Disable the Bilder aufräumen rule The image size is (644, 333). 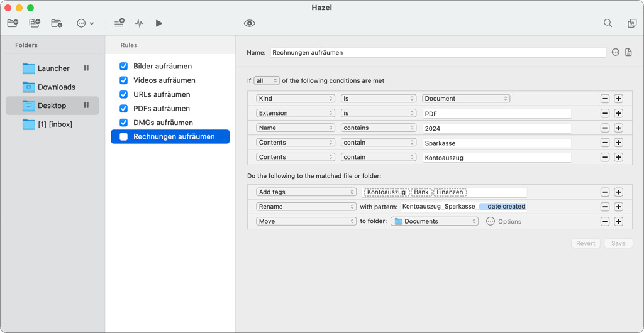124,66
